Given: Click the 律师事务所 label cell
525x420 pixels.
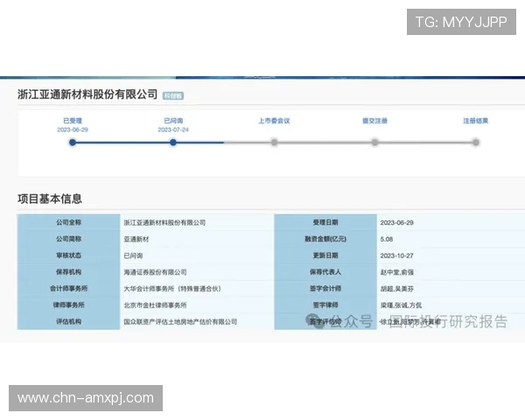Looking at the screenshot, I should tap(68, 304).
